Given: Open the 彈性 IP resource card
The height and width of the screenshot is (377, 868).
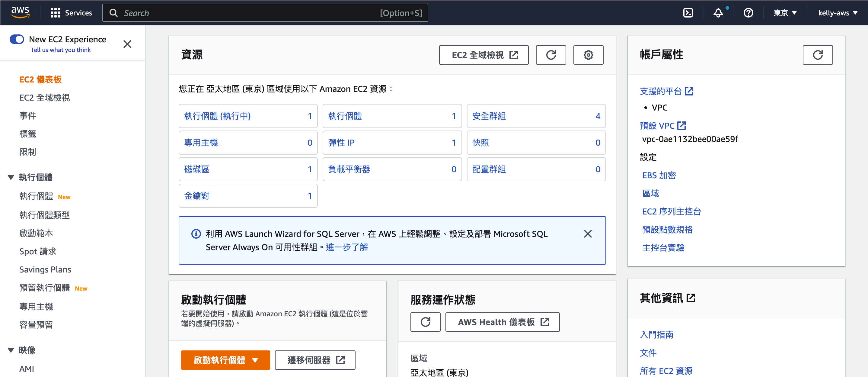Looking at the screenshot, I should coord(392,142).
